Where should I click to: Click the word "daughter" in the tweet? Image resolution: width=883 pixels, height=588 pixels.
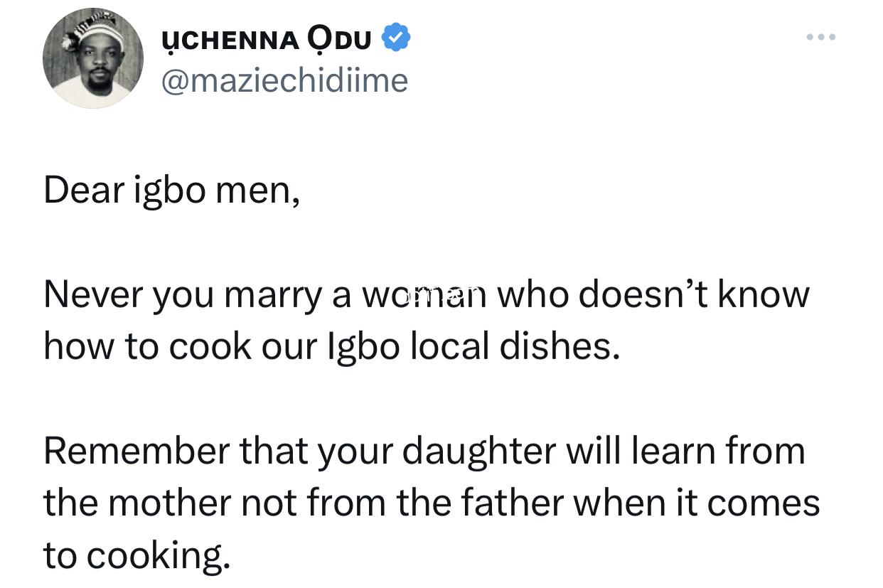point(481,451)
